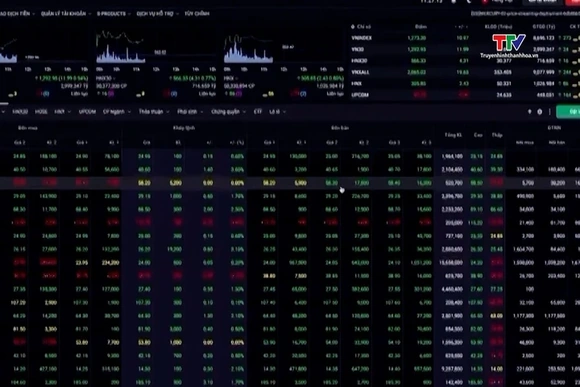Expand the Thỏa thuận dropdown

pos(154,112)
